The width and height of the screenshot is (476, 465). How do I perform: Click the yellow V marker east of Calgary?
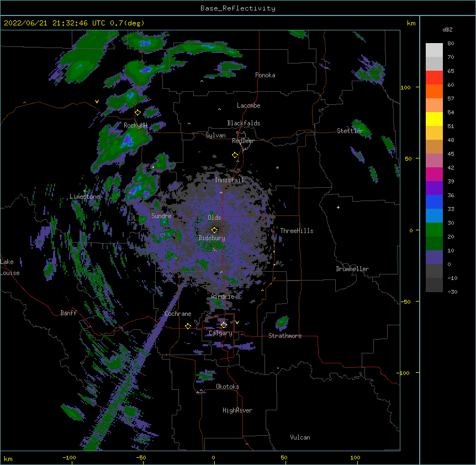(237, 323)
